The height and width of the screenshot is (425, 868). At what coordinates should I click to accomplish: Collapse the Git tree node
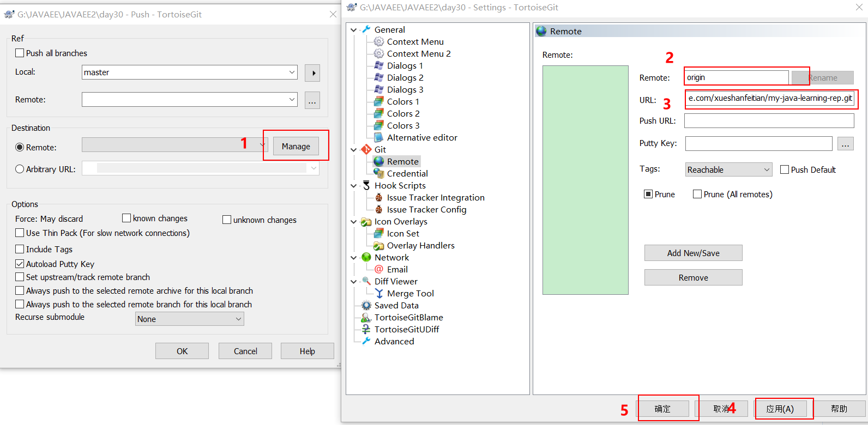[x=354, y=150]
